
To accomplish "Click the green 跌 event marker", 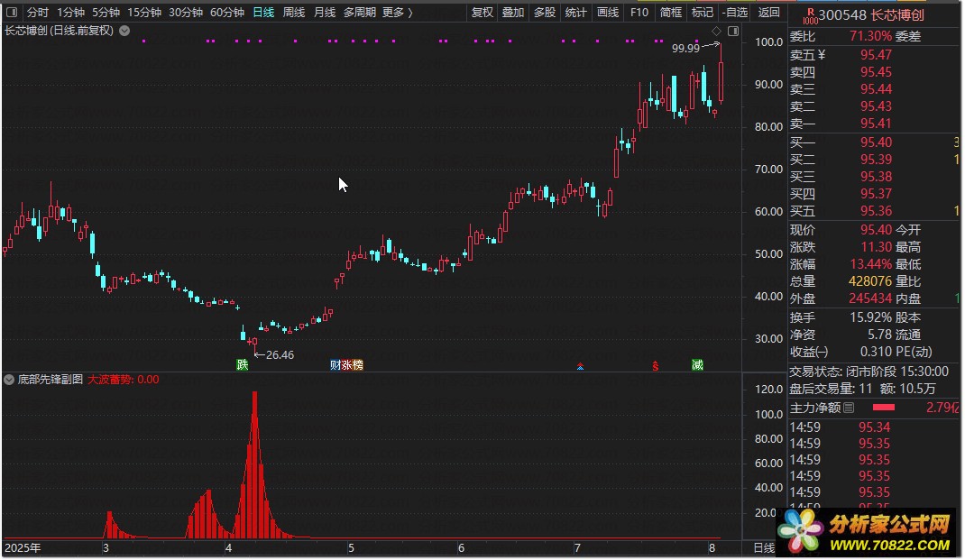I will coord(243,365).
